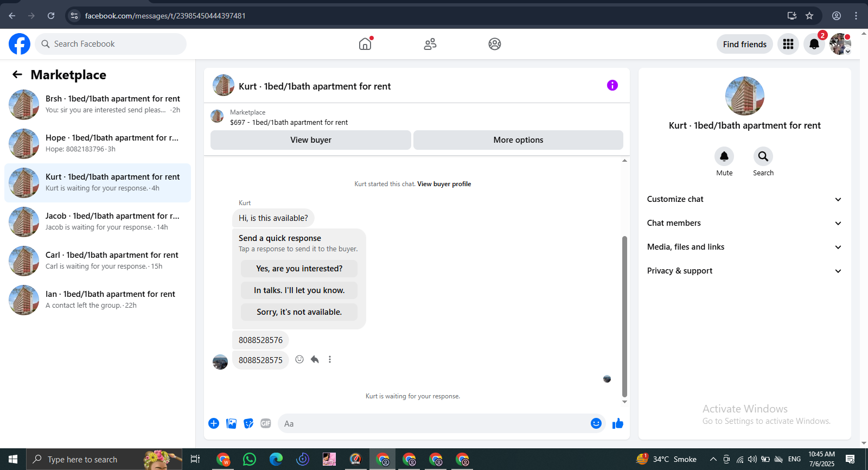The height and width of the screenshot is (470, 868).
Task: Open the browser three-dot menu
Action: click(x=856, y=16)
